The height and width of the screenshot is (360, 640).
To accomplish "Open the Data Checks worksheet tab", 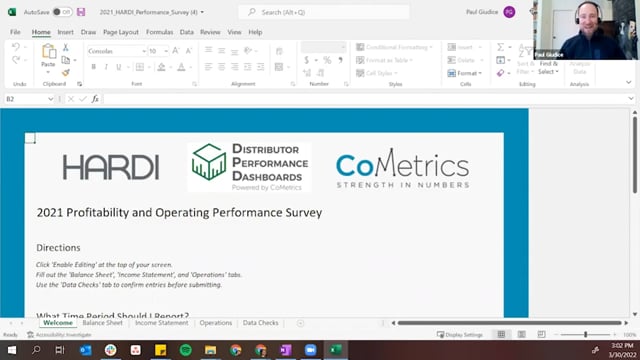I will point(260,323).
